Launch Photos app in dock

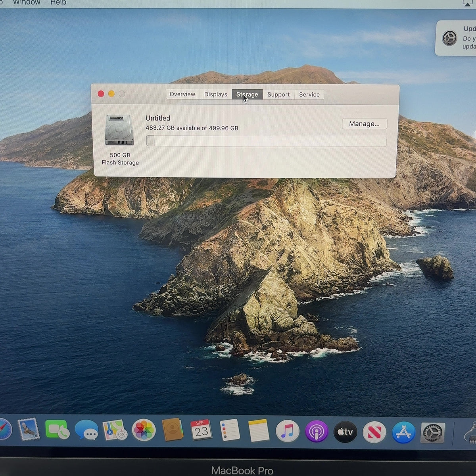[144, 430]
